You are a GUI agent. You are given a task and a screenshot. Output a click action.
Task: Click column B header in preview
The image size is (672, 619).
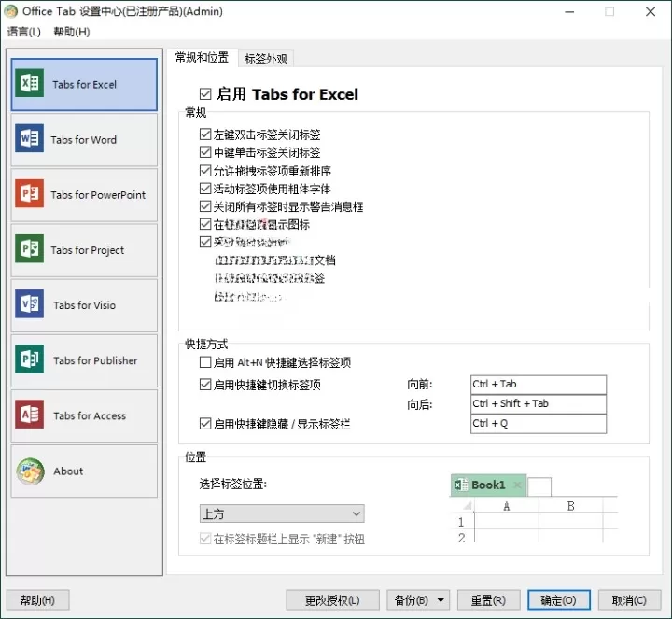(x=571, y=506)
